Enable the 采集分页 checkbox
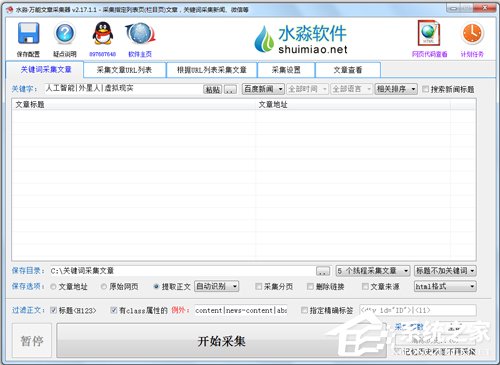This screenshot has height=365, width=500. (258, 286)
